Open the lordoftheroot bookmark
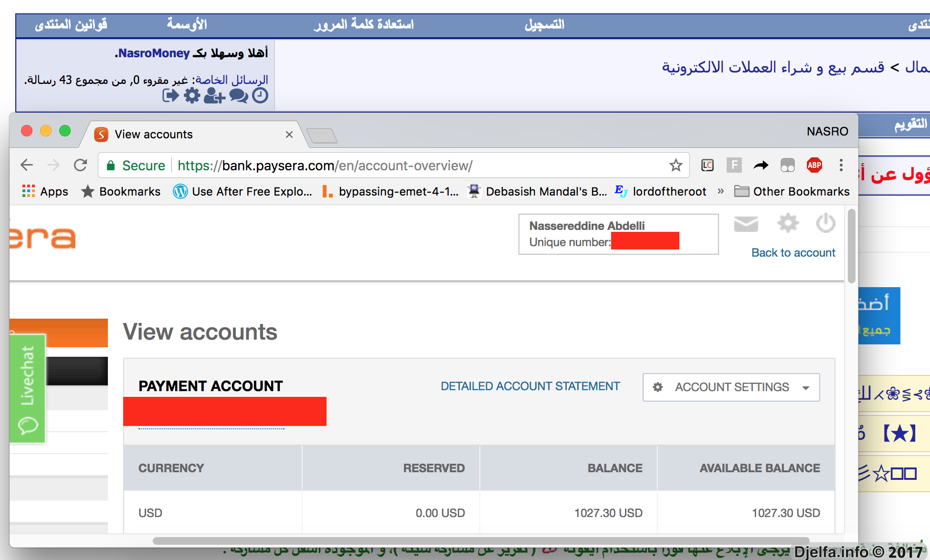This screenshot has height=560, width=930. [660, 191]
